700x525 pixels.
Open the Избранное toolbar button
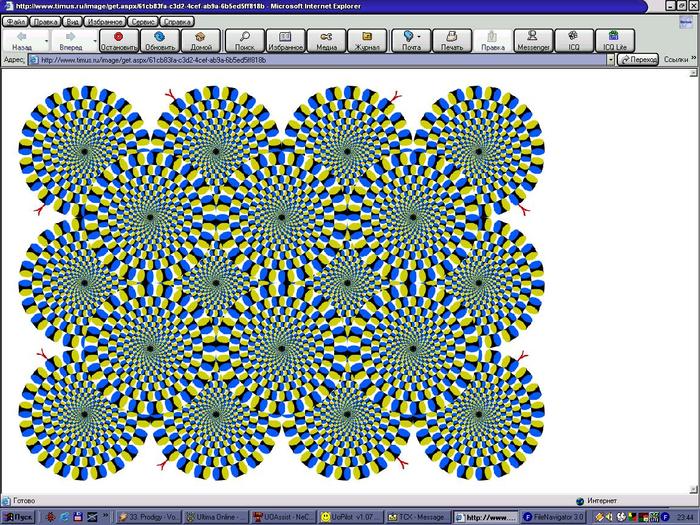[x=285, y=41]
